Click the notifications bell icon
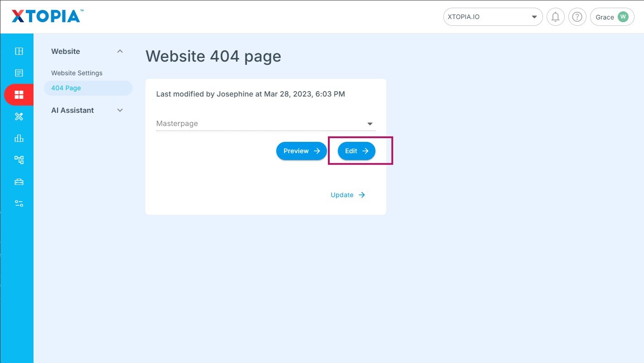Image resolution: width=644 pixels, height=363 pixels. pos(555,17)
